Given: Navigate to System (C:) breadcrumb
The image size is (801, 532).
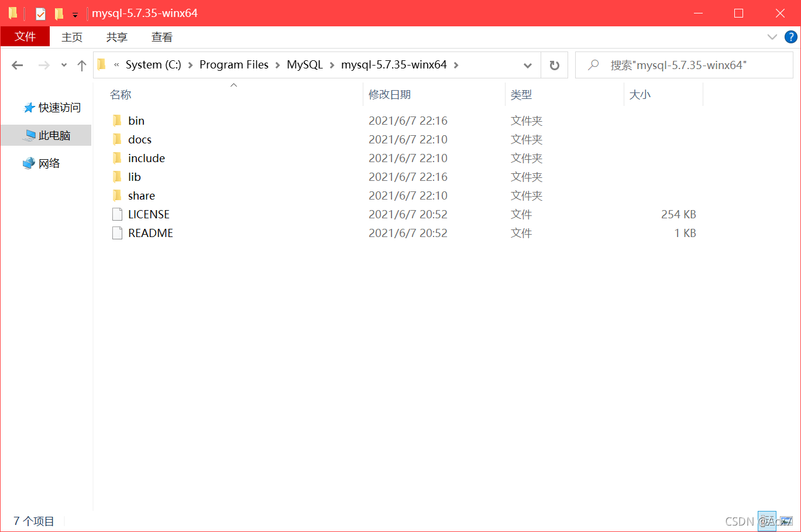Looking at the screenshot, I should coord(153,65).
